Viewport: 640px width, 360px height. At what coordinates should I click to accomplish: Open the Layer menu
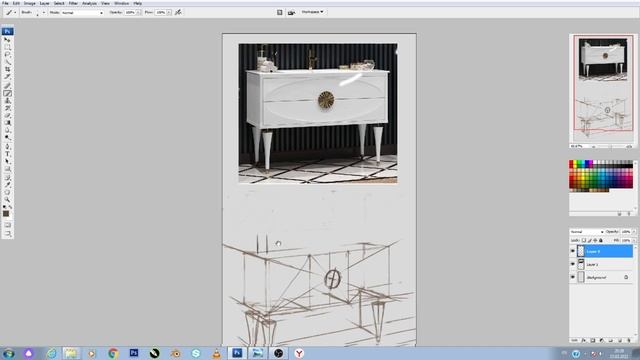44,3
